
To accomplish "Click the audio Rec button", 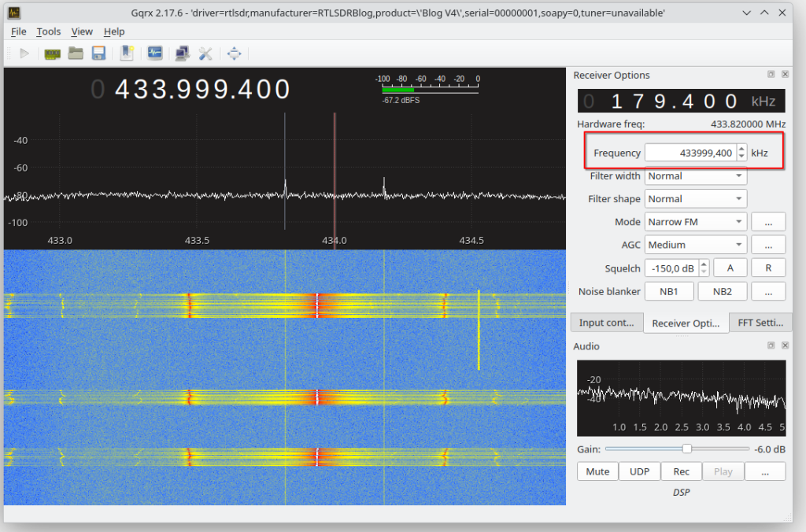I will (x=681, y=471).
